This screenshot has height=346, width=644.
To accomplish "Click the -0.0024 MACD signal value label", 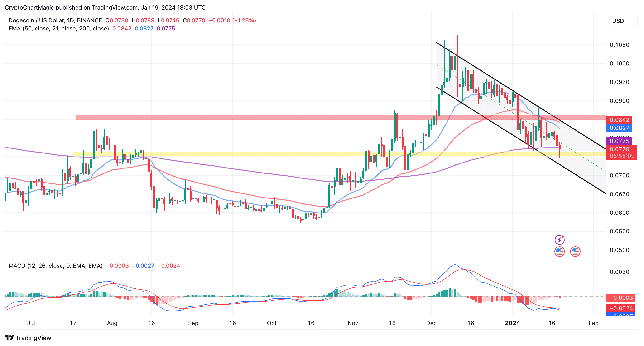I will click(x=621, y=308).
